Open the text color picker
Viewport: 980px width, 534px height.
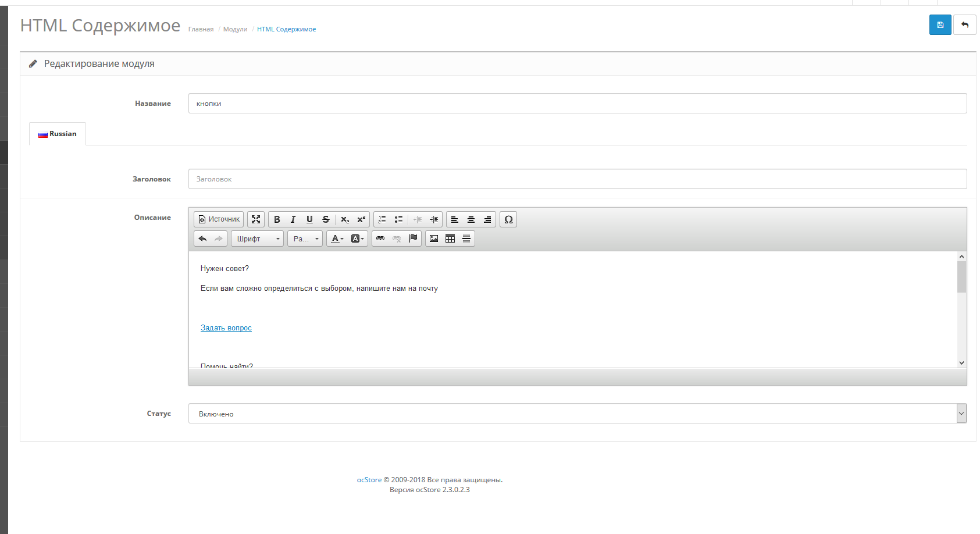[x=337, y=238]
